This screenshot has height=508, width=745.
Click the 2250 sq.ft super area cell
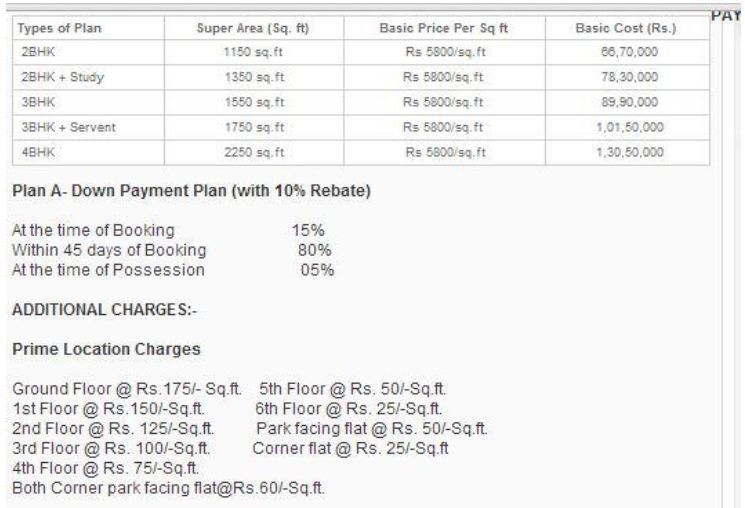[255, 152]
